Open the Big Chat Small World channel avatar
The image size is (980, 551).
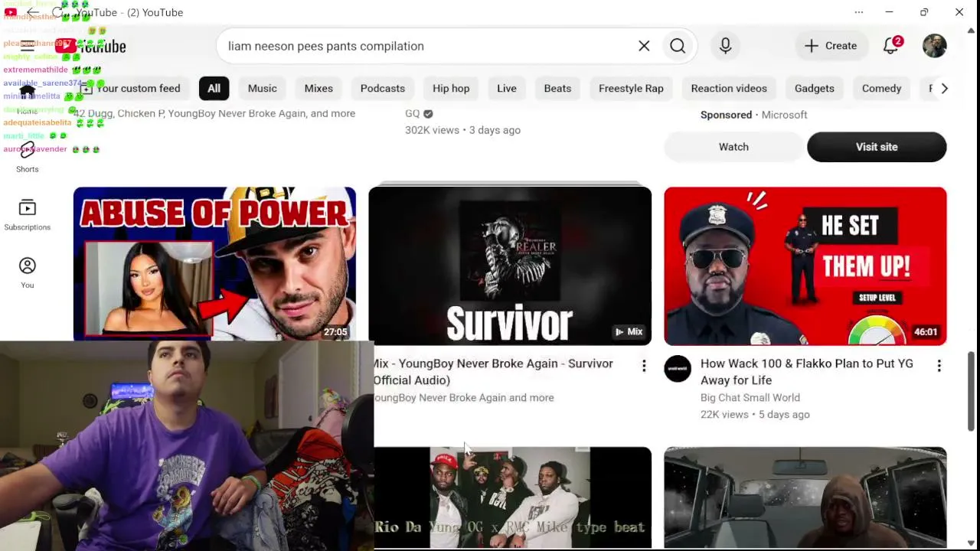pyautogui.click(x=678, y=369)
